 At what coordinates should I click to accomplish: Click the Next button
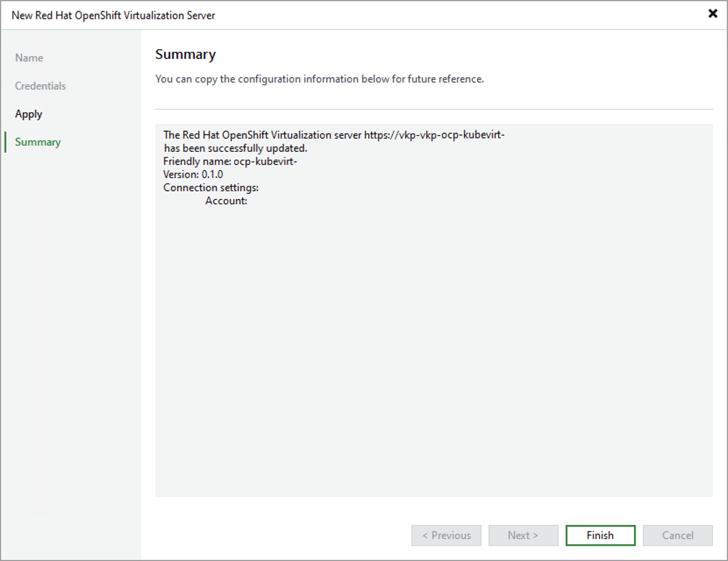click(523, 535)
